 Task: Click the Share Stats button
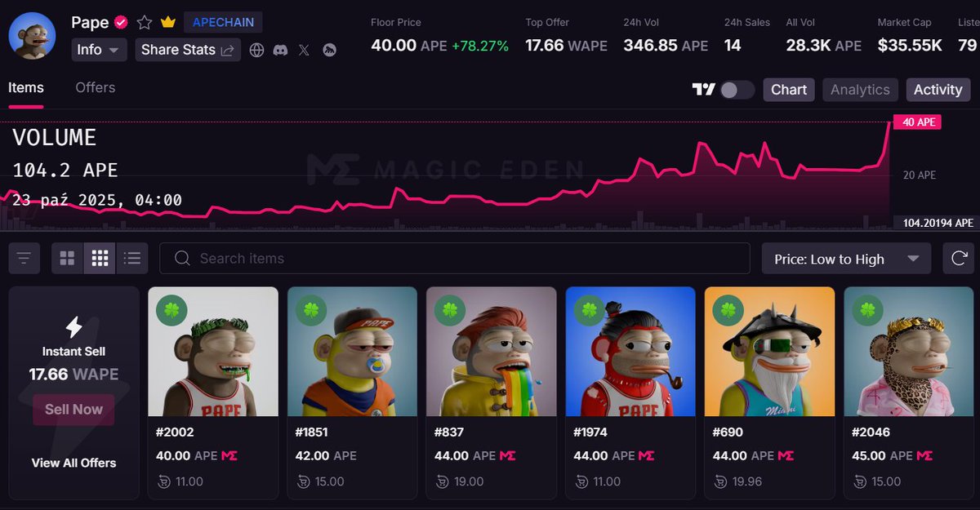coord(188,50)
